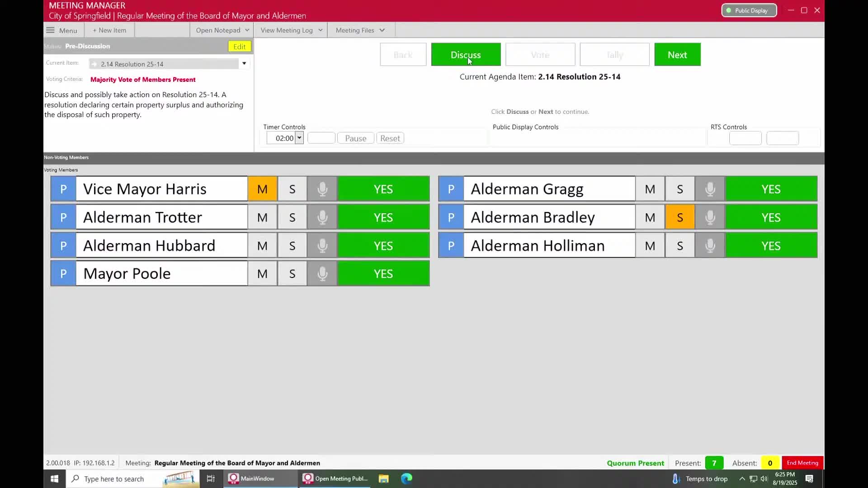Expand the Meeting Files dropdown
The width and height of the screenshot is (868, 488).
(x=360, y=30)
